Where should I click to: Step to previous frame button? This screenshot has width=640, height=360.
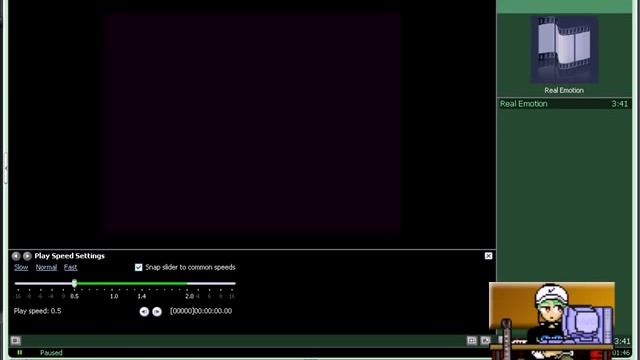tap(144, 311)
